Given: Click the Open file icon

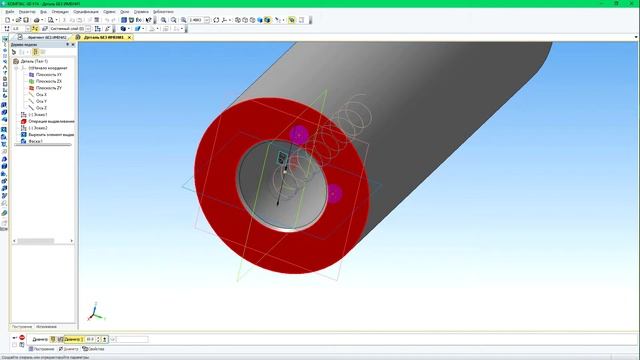Looking at the screenshot, I should coord(18,20).
